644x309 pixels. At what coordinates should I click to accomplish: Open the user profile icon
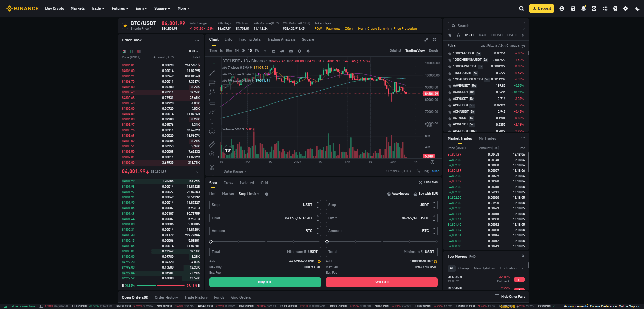point(562,9)
